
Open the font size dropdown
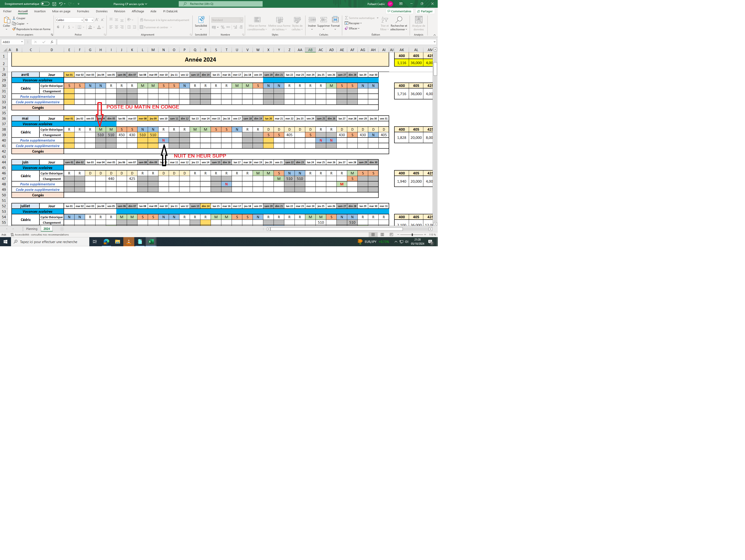click(92, 20)
